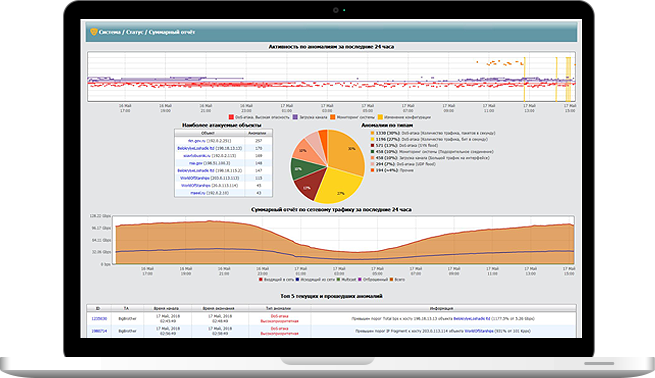Screen dimensions: 655x378
Task: Click the Время окончания column header
Action: click(220, 308)
